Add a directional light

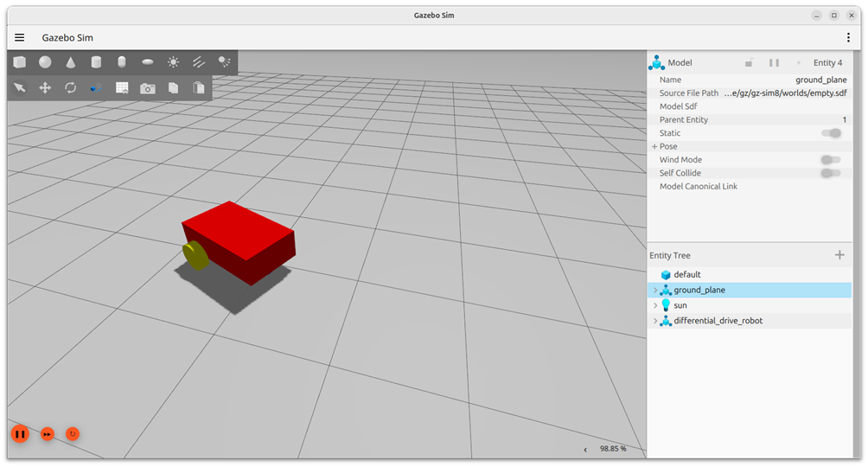pyautogui.click(x=199, y=62)
